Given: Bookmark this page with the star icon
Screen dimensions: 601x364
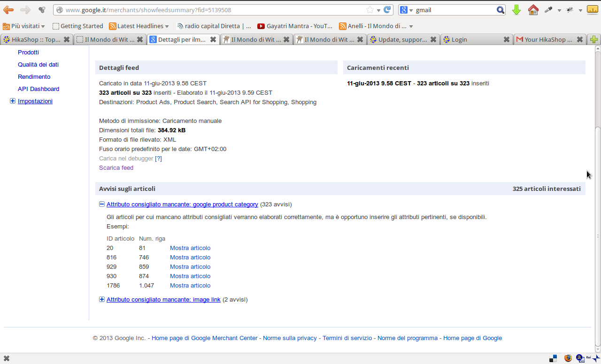Looking at the screenshot, I should click(370, 10).
